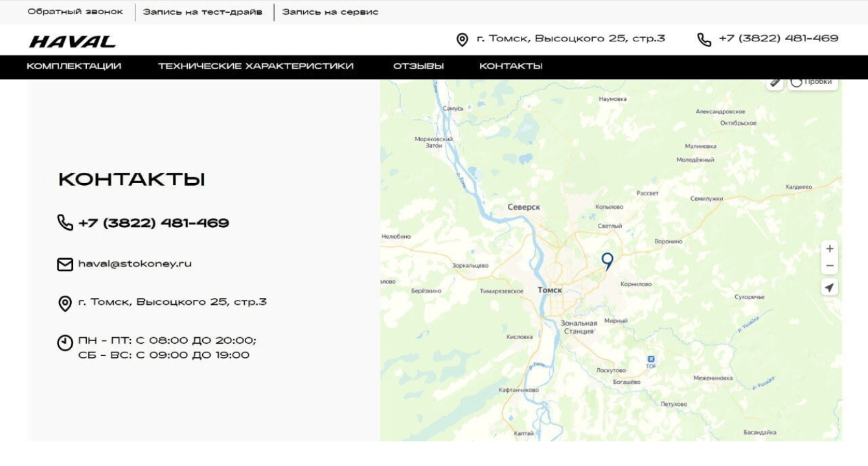Click the ПН - ПТ opening hours line
This screenshot has width=868, height=466.
167,340
